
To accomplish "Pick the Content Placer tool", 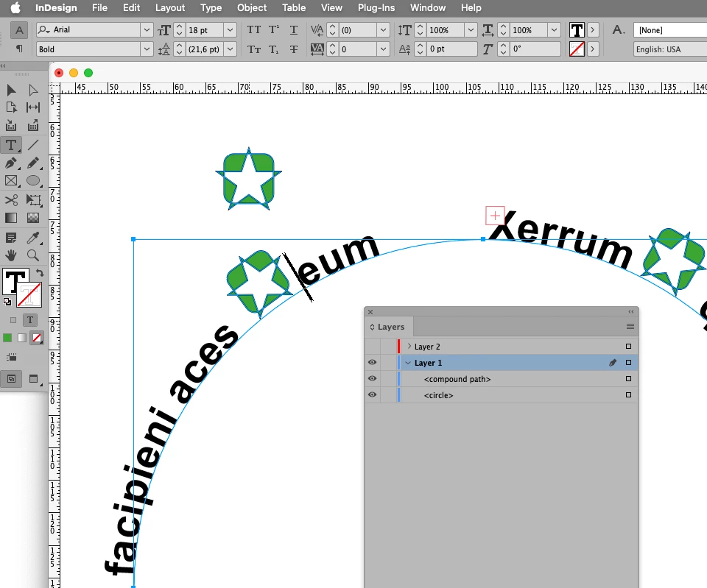I will click(33, 126).
